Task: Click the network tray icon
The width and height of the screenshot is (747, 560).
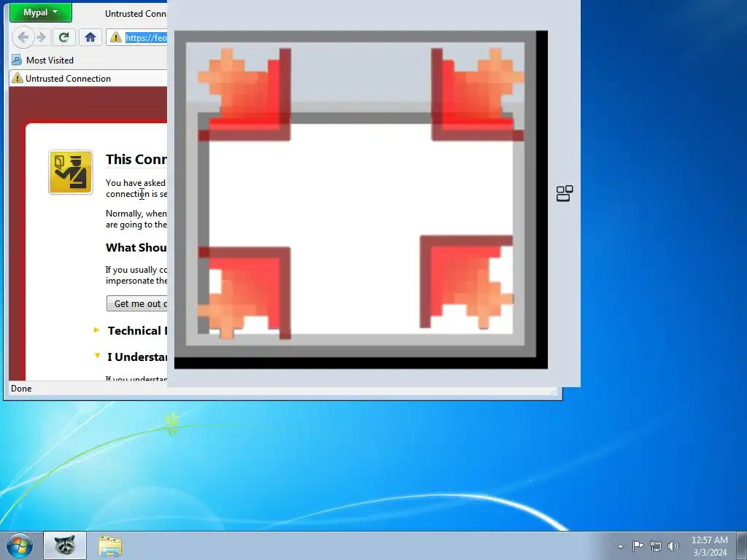Action: [x=656, y=546]
